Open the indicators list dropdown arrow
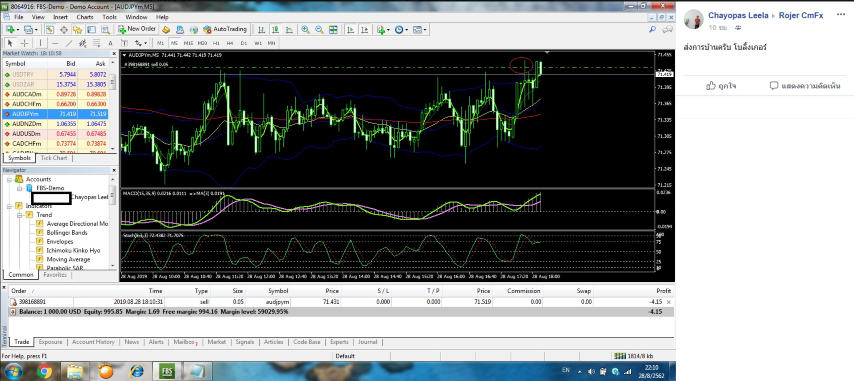This screenshot has width=854, height=381. pyautogui.click(x=389, y=29)
